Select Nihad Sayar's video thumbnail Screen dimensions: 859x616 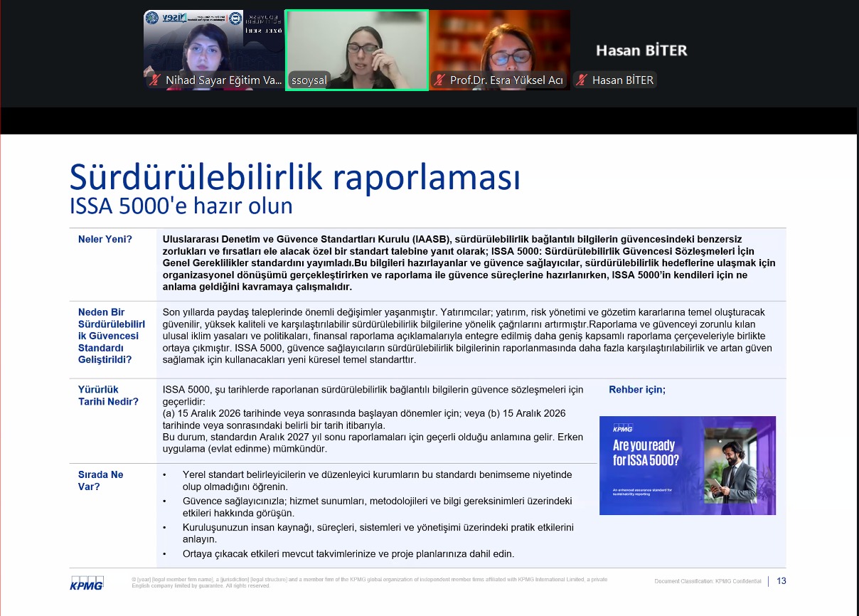213,50
